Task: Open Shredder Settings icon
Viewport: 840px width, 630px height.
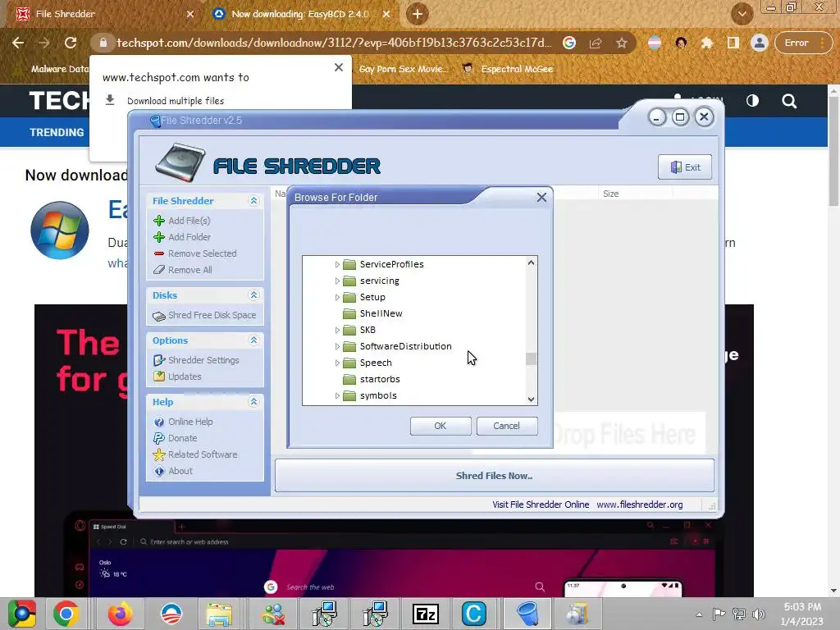Action: click(159, 361)
